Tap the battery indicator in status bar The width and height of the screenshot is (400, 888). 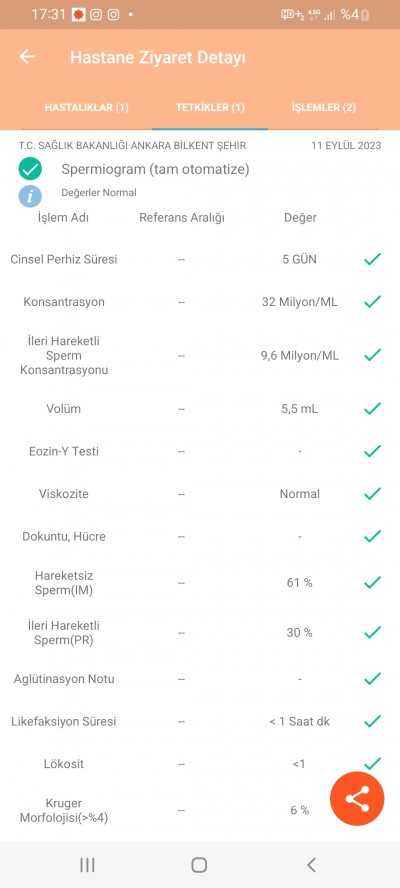pos(365,15)
